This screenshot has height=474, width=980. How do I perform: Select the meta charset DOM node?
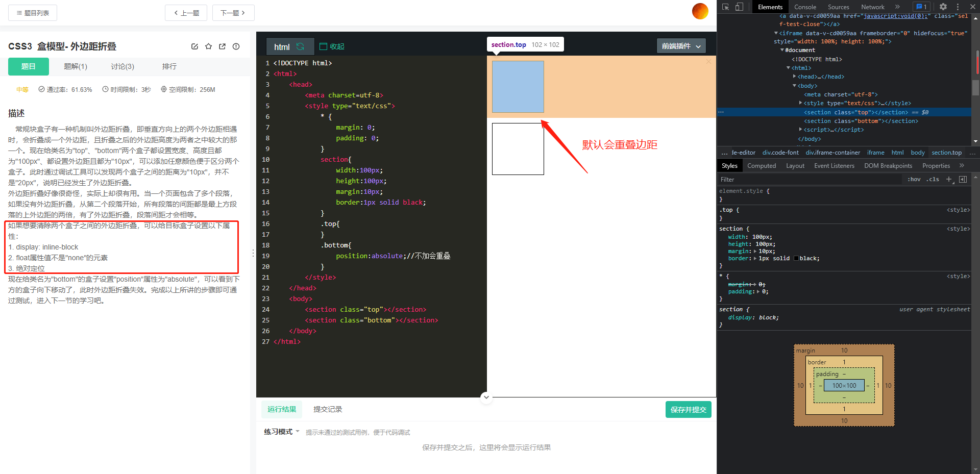(x=841, y=94)
